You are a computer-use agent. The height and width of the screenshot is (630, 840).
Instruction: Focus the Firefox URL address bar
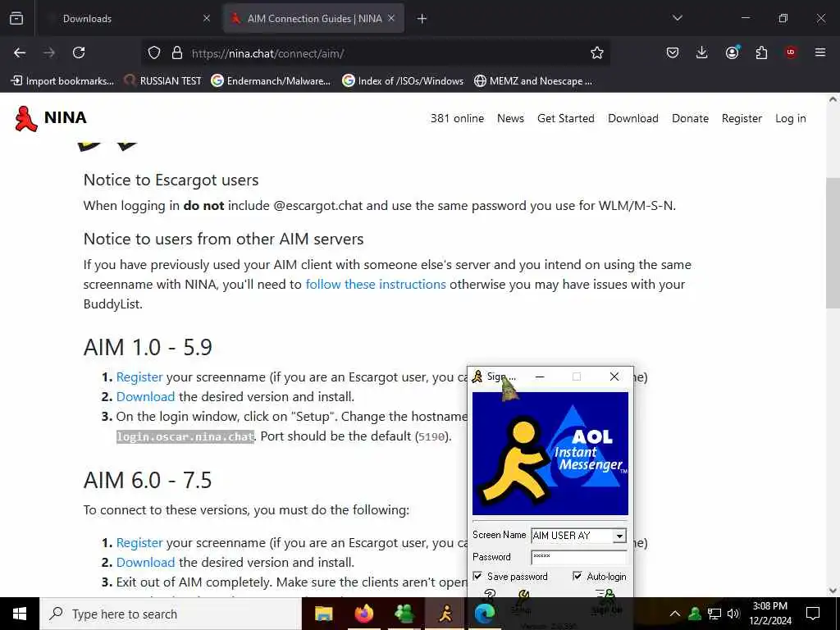pos(375,53)
